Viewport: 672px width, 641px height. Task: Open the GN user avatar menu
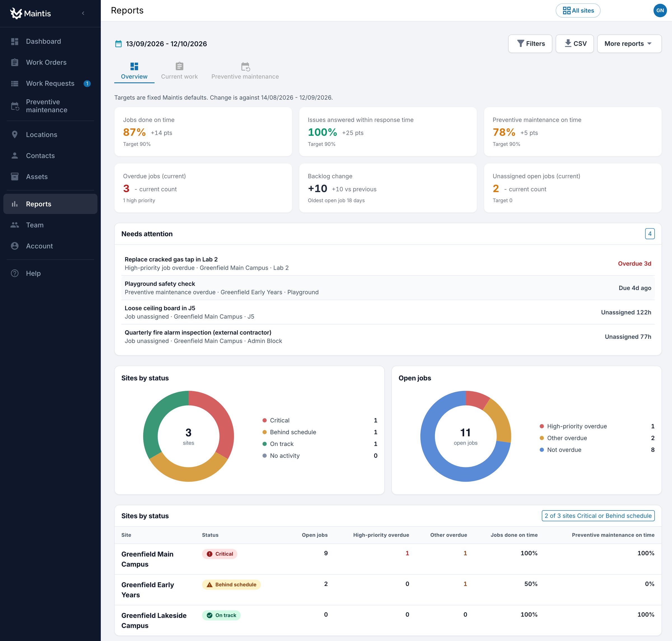(660, 11)
